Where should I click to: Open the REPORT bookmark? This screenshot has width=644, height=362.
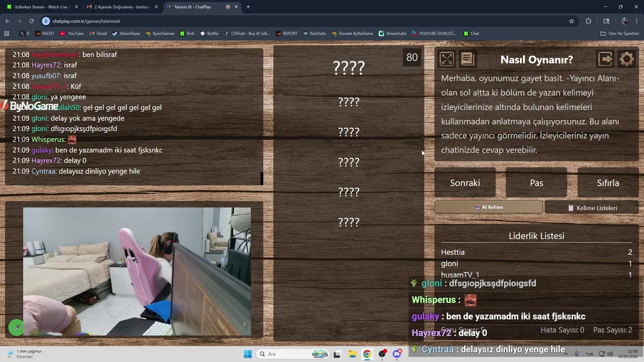coord(286,33)
